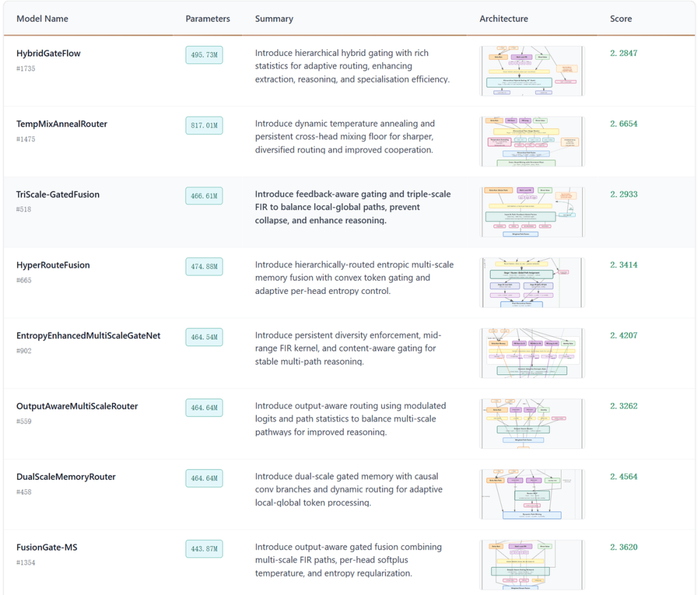Viewport: 700px width, 595px height.
Task: Sort by the Model Name column header
Action: pos(41,19)
